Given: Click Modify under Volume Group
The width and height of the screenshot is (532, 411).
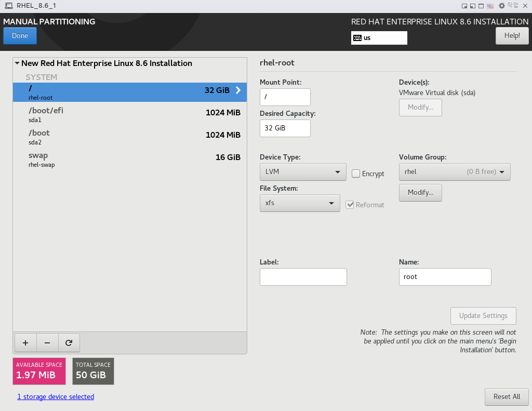Looking at the screenshot, I should [x=420, y=192].
